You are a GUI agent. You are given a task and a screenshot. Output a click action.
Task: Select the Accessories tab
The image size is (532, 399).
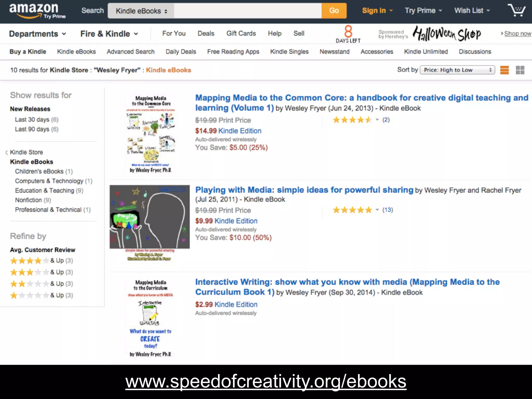click(x=377, y=52)
